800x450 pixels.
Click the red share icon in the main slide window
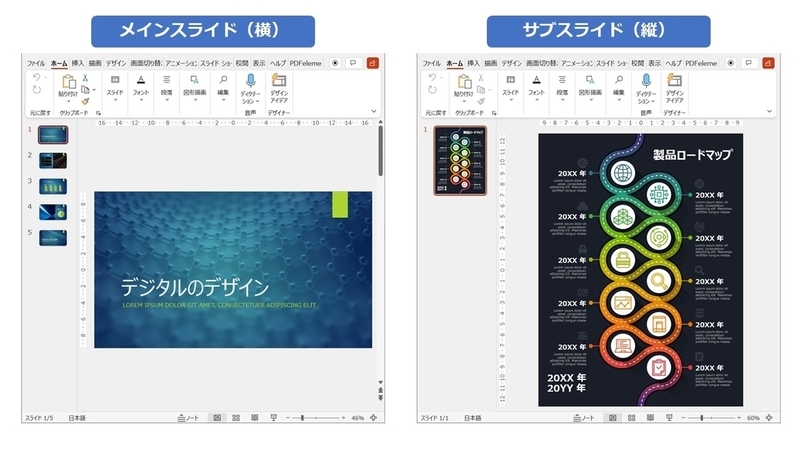click(372, 63)
